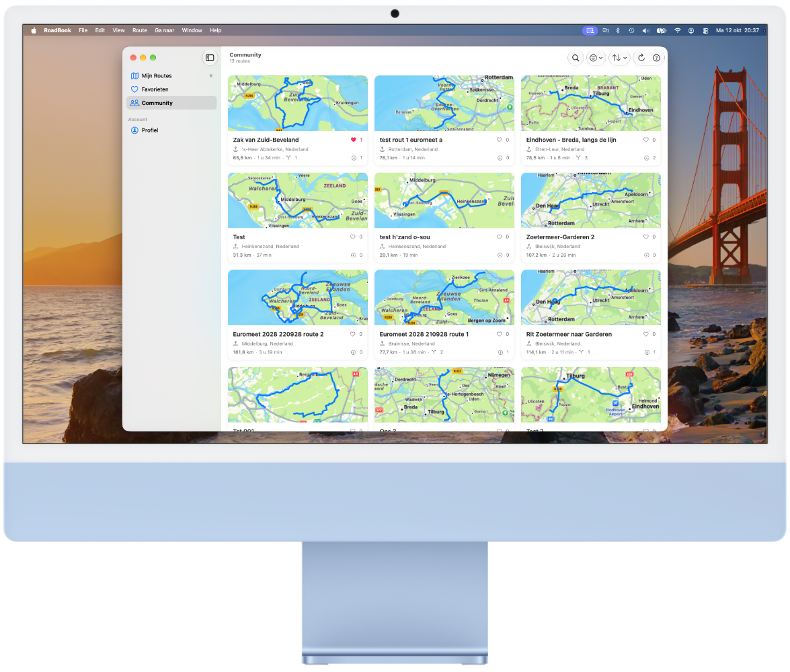Click the 's-Heer Abtskerke, Nederland location text
This screenshot has width=790, height=672.
pyautogui.click(x=275, y=149)
